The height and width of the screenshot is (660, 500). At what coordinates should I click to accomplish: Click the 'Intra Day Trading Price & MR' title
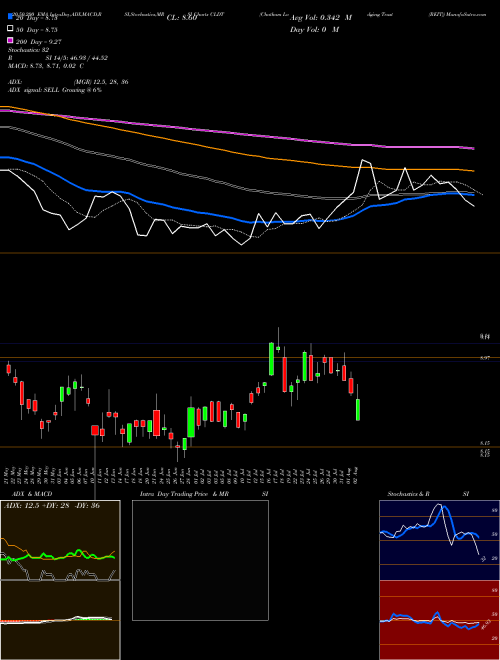(x=184, y=494)
